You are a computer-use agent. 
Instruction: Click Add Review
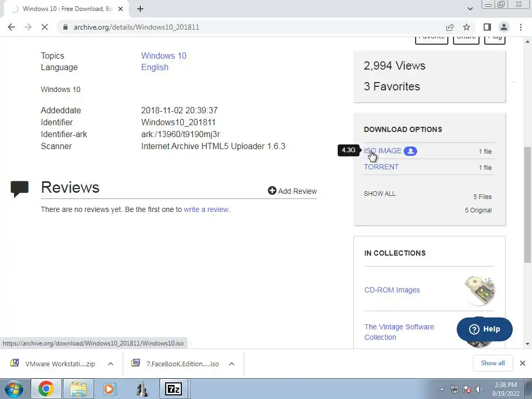coord(292,191)
